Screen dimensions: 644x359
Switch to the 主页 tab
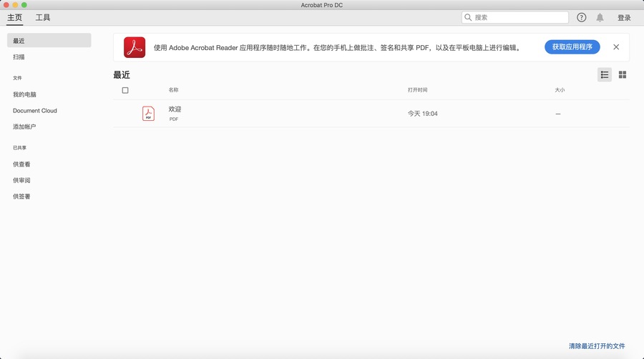[x=15, y=18]
